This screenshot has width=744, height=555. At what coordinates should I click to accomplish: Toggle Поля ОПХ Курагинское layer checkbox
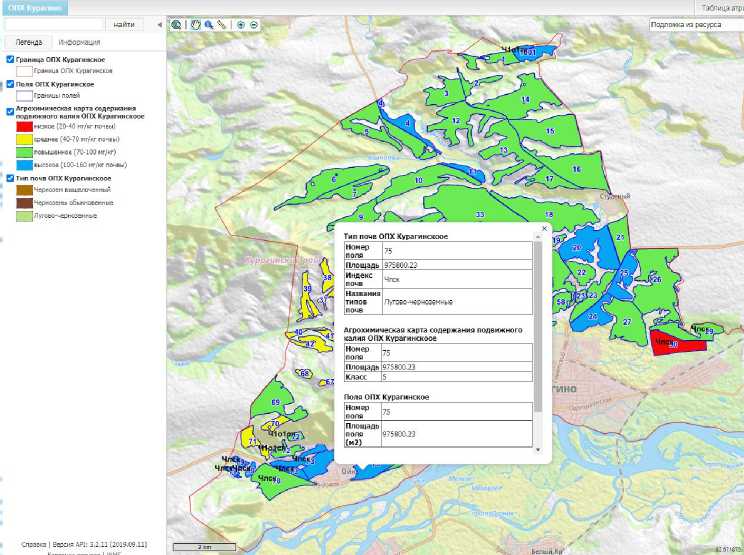coord(10,84)
